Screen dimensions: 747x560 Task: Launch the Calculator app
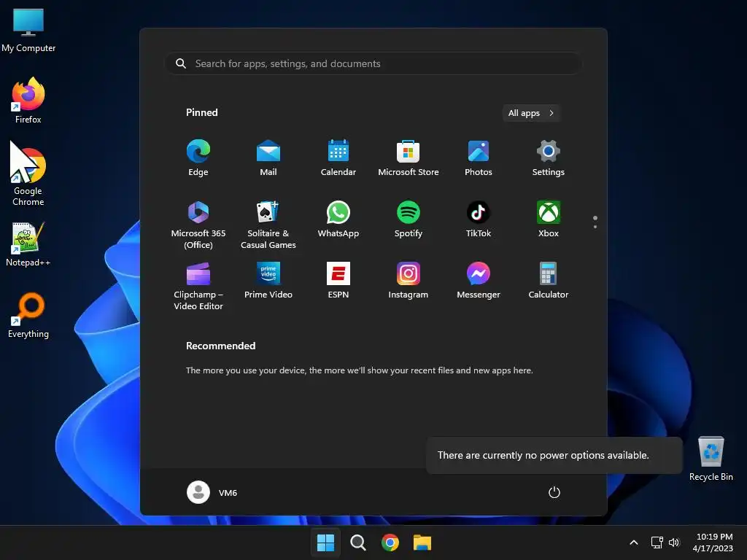pyautogui.click(x=549, y=281)
